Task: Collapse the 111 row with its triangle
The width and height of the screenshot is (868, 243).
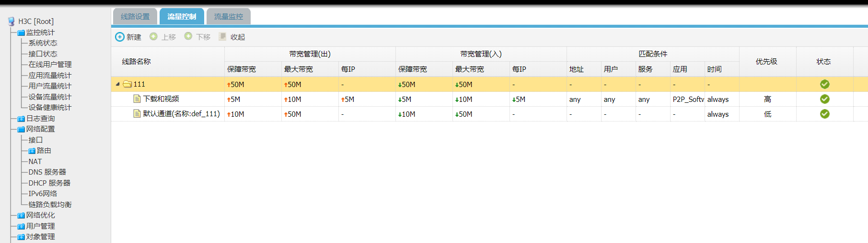Action: [117, 84]
